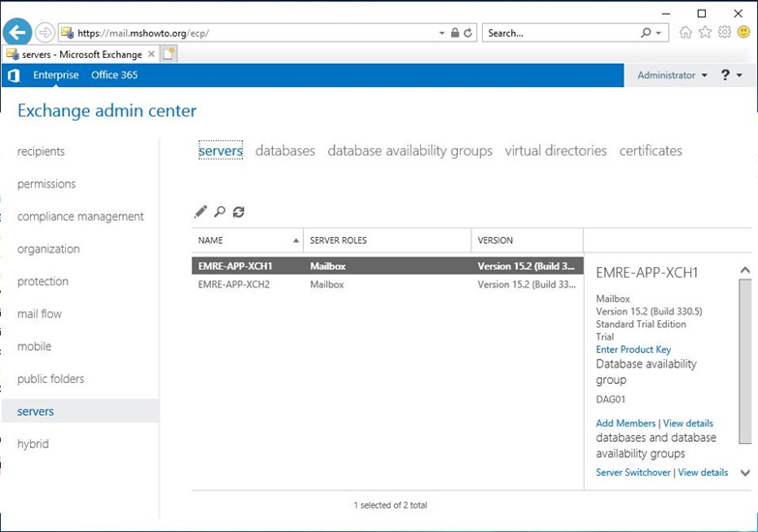Select the EMRE-APP-XCH1 server row
Screen dimensions: 758x532
[x=387, y=266]
